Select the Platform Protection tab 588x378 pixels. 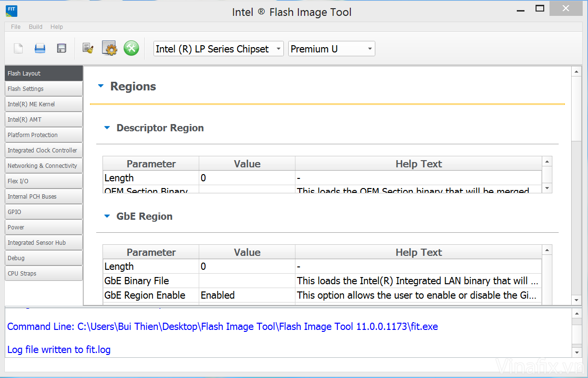point(43,135)
